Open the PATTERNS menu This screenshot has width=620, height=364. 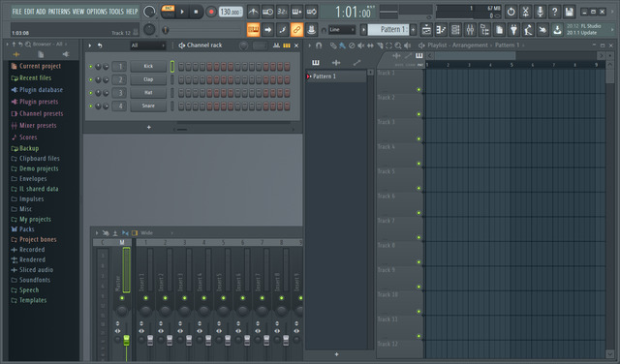click(x=59, y=12)
